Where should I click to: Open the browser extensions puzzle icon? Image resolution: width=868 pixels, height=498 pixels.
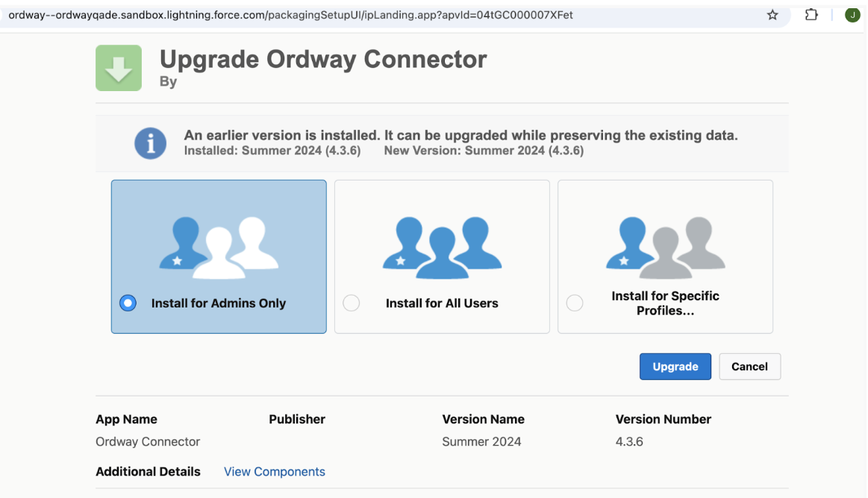click(x=811, y=15)
